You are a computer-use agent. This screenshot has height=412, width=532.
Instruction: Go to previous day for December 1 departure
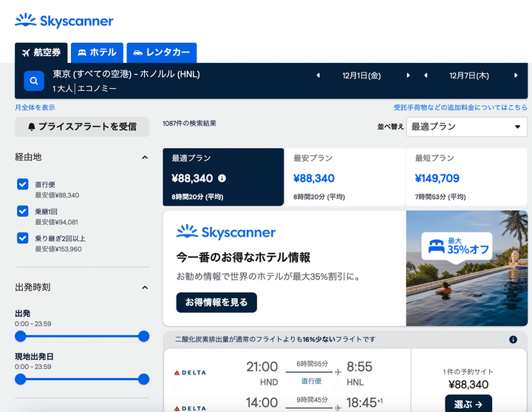(318, 75)
